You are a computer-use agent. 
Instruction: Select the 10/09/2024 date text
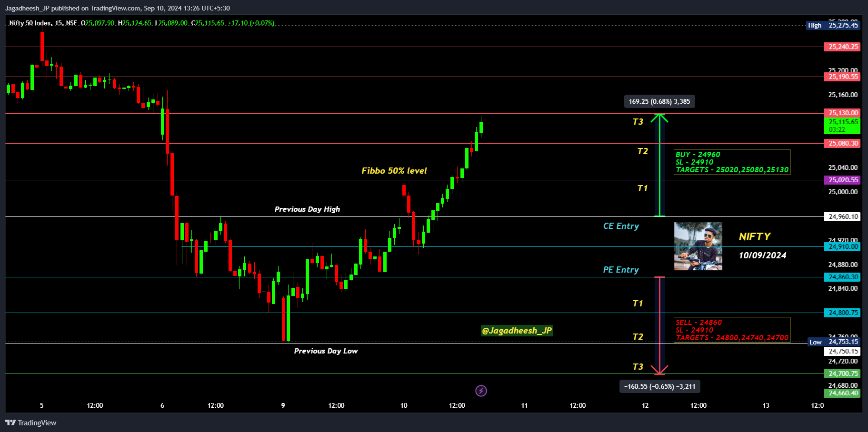[x=762, y=255]
